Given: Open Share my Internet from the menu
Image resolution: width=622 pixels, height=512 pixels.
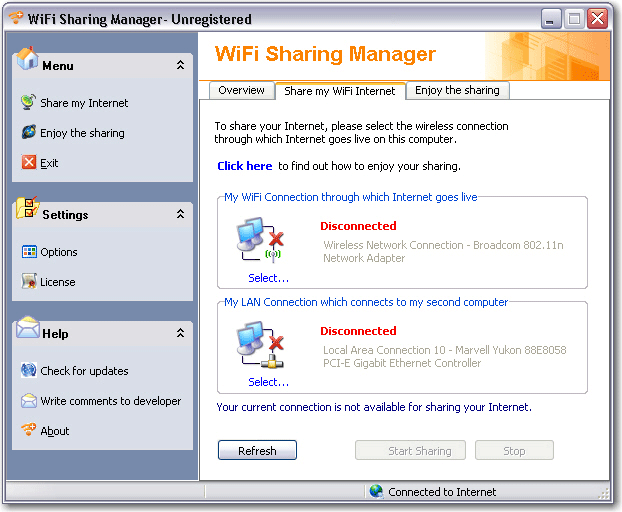Looking at the screenshot, I should 84,103.
